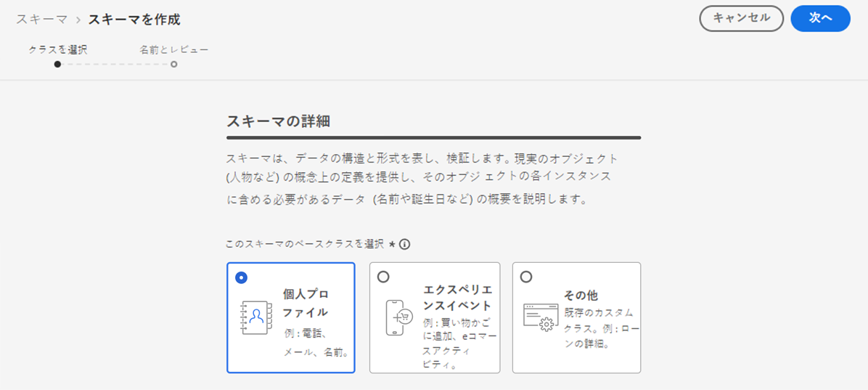Click the info icon beside base class label

[x=405, y=245]
